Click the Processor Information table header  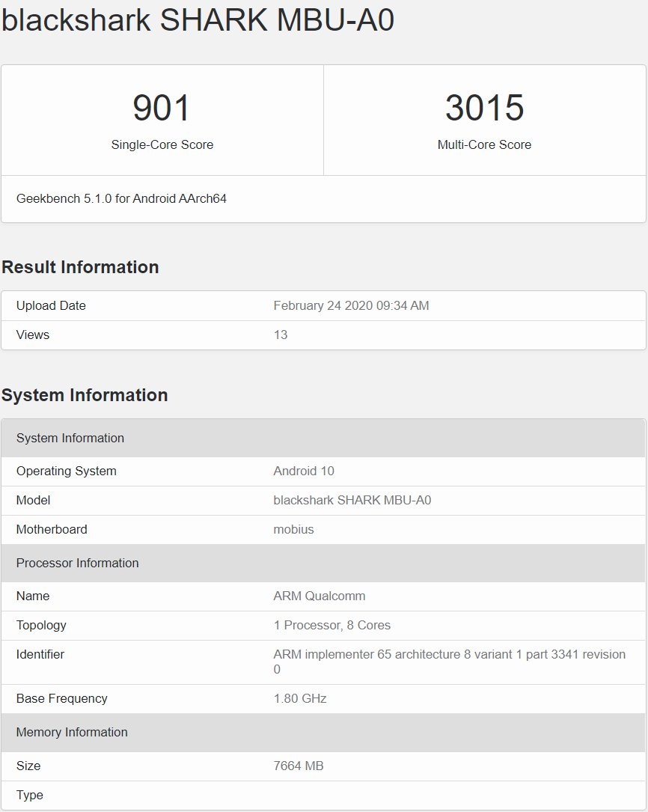tap(323, 563)
